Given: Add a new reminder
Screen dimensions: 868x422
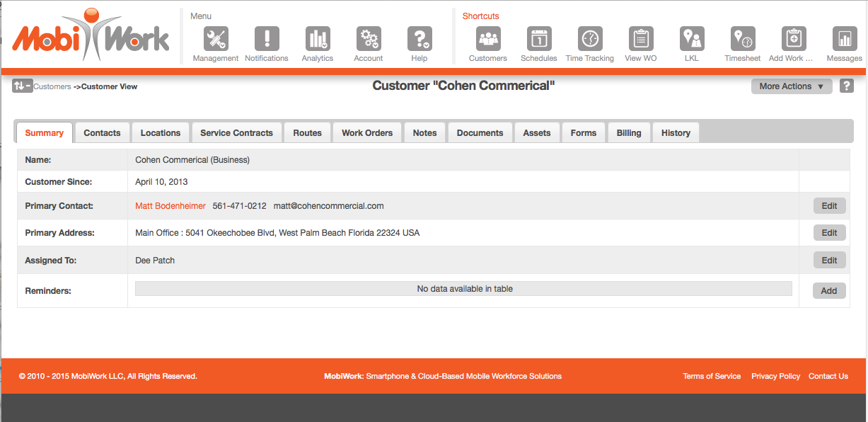Looking at the screenshot, I should pyautogui.click(x=829, y=291).
